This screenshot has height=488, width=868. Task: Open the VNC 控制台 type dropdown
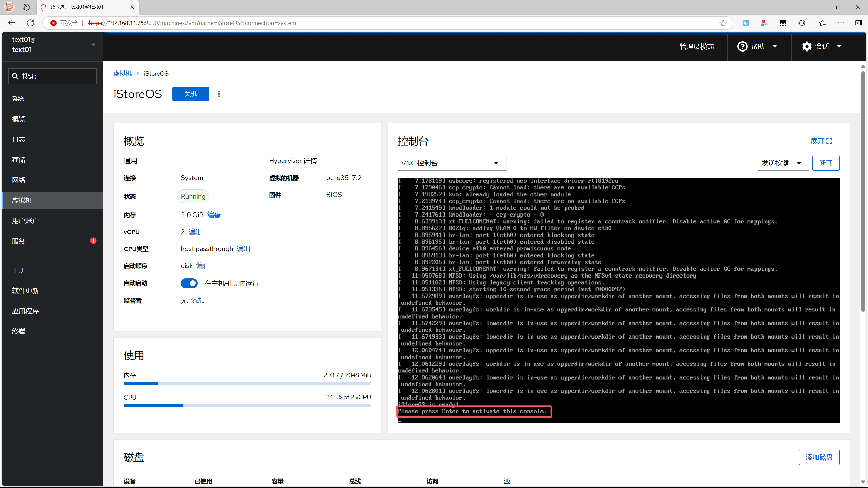[x=452, y=163]
